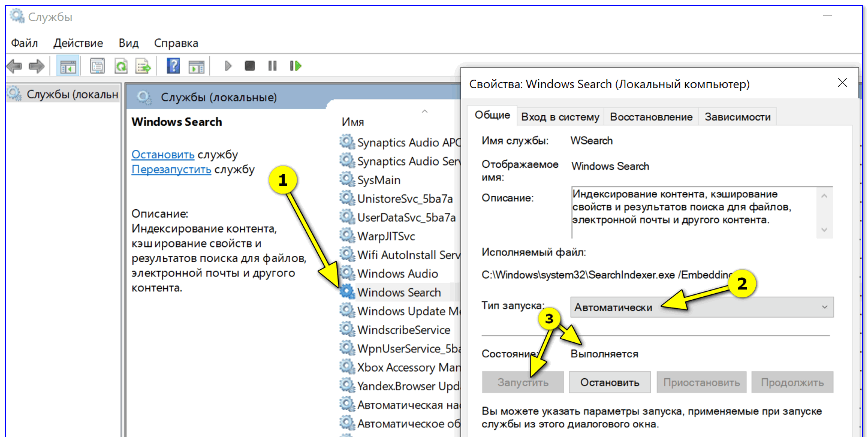Click the gear icon of Windows Search row
This screenshot has width=868, height=437.
point(347,292)
